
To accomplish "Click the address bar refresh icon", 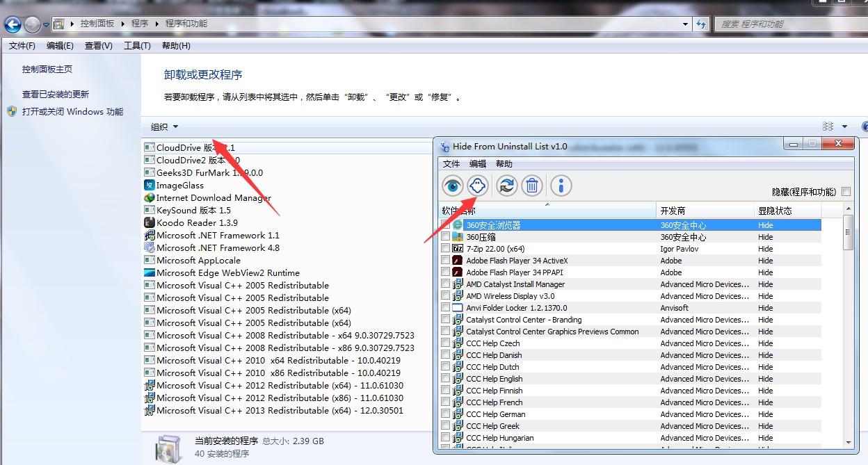I will (x=702, y=24).
